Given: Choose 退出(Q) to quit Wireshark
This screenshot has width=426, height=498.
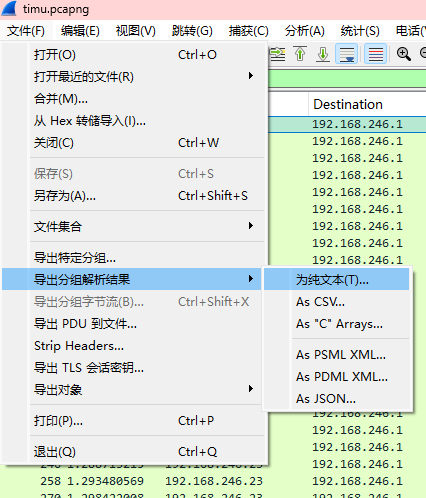Looking at the screenshot, I should point(133,452).
